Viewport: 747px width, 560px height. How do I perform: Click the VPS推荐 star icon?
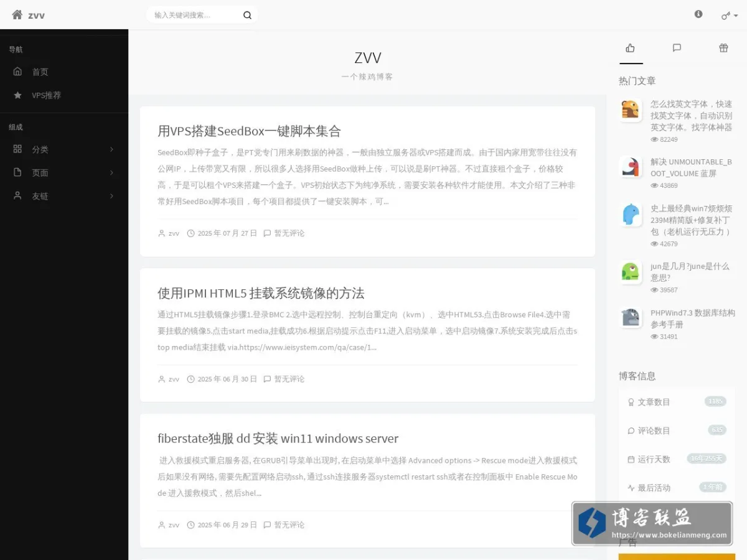tap(17, 95)
